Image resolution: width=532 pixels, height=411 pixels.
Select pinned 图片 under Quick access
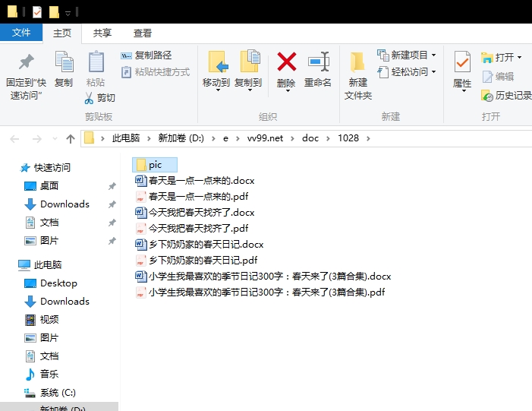point(42,241)
